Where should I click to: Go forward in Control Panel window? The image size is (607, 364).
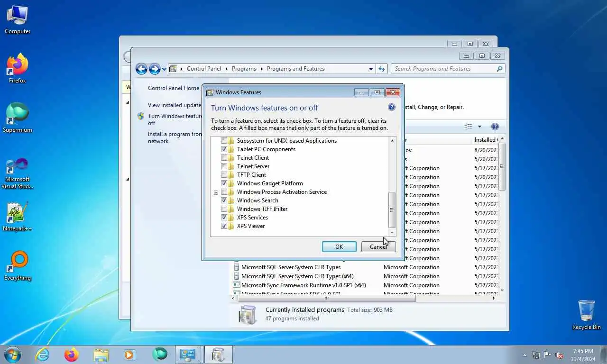pyautogui.click(x=155, y=69)
